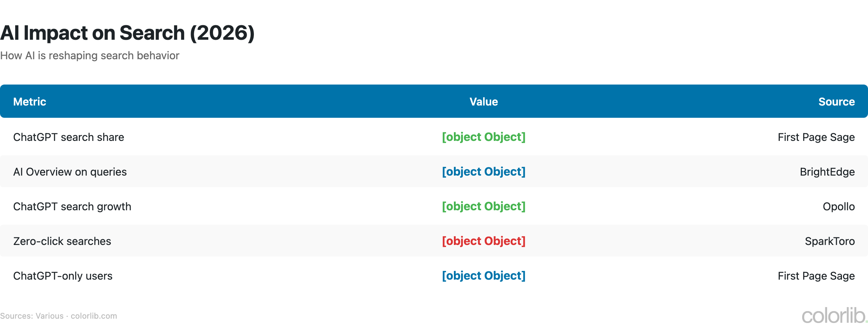Click the Sources: Various colorlib.com footer text
Screen dimensions: 868x336
coord(58,316)
